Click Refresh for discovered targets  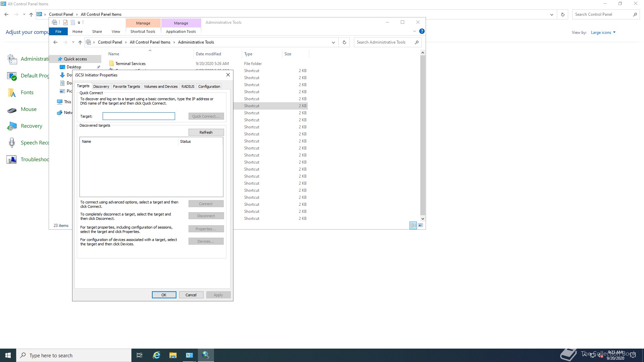(x=206, y=132)
